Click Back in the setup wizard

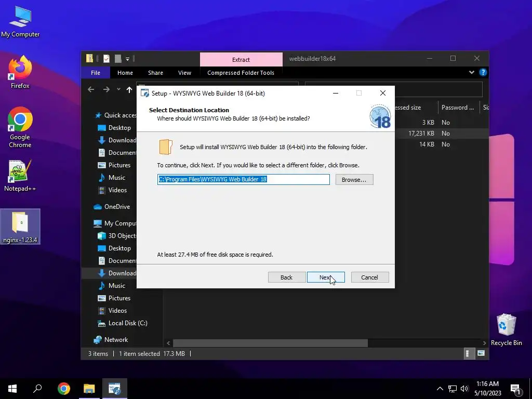(x=287, y=277)
